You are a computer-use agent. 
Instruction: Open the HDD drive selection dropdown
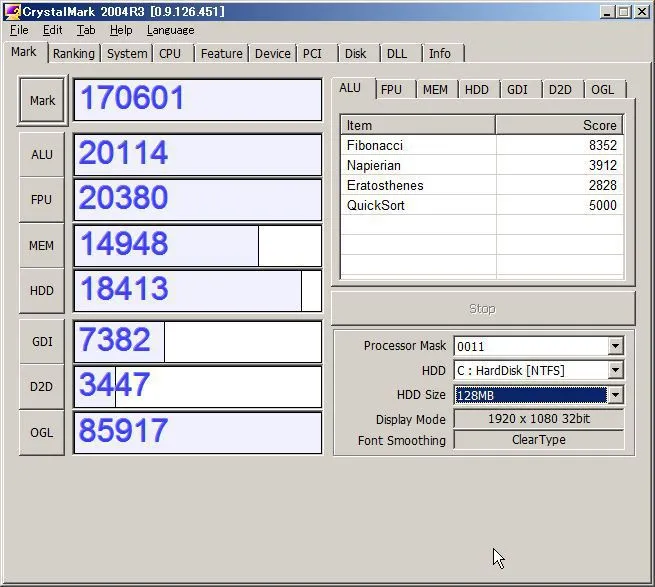615,371
